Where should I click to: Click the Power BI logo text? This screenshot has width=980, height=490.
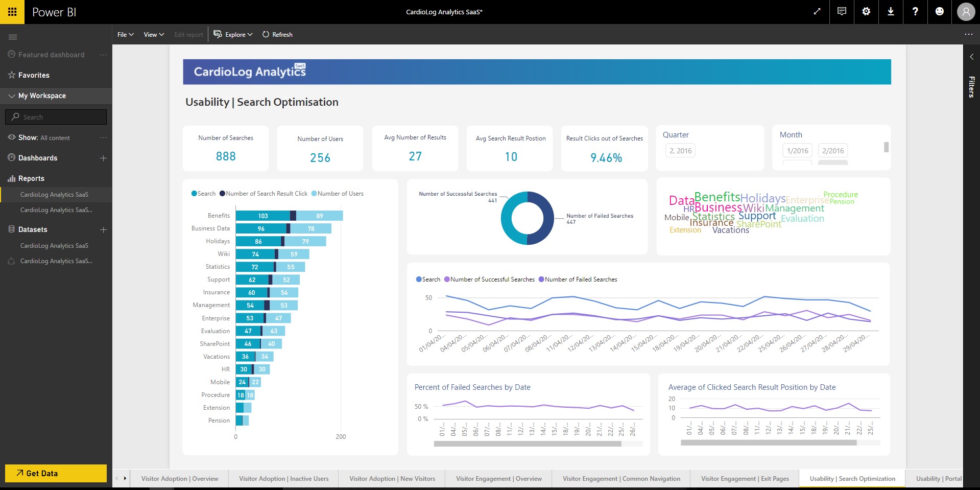coord(54,12)
